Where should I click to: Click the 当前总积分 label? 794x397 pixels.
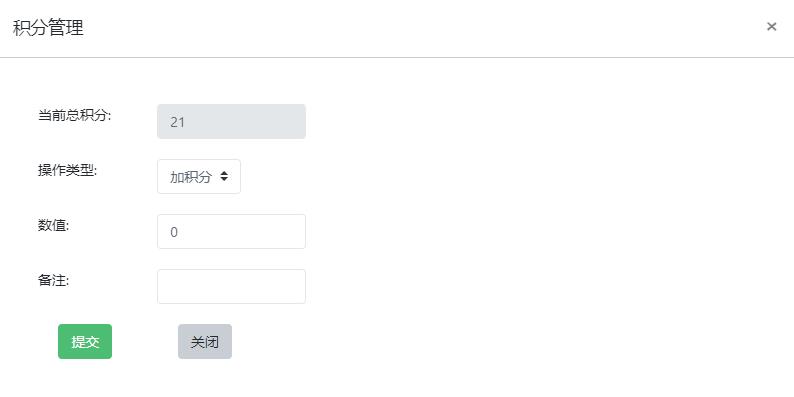(x=74, y=115)
